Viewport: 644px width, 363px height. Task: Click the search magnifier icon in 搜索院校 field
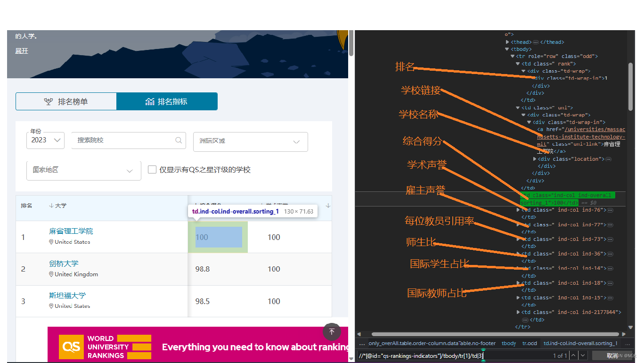(x=179, y=140)
